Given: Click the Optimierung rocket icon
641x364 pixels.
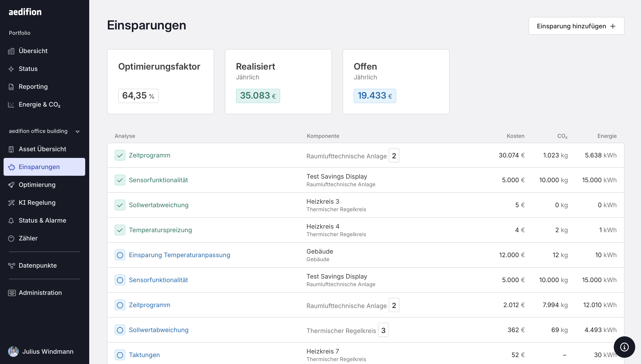Looking at the screenshot, I should (11, 185).
